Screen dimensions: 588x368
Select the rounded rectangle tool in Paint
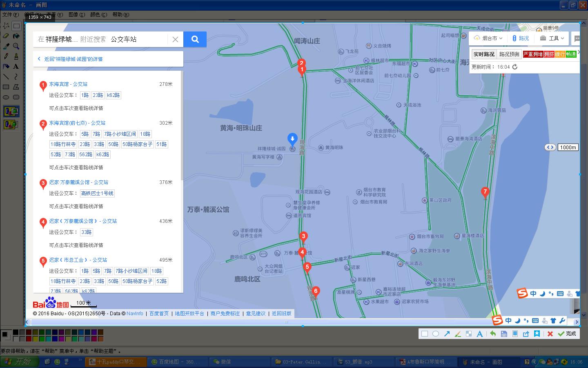click(x=16, y=97)
